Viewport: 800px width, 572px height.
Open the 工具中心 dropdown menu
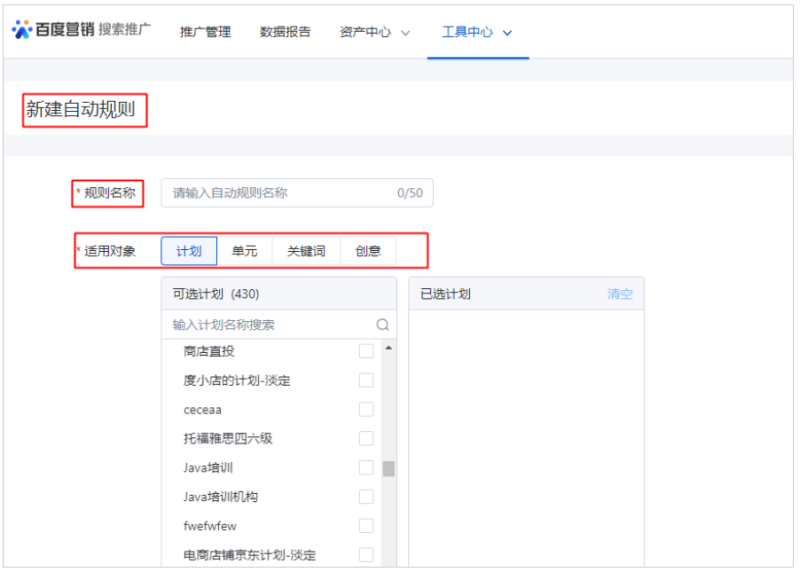click(477, 32)
